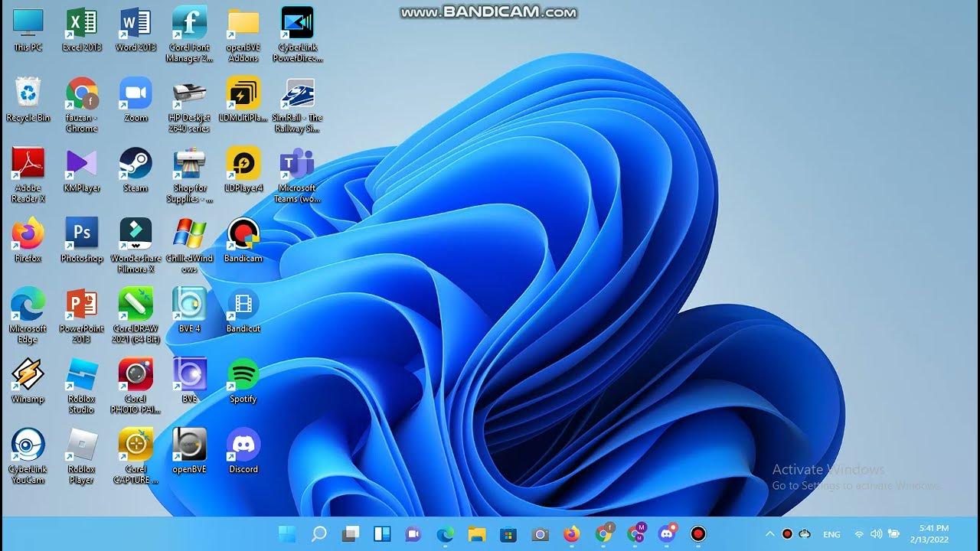Open Task View on the taskbar
This screenshot has height=551, width=980.
(351, 533)
